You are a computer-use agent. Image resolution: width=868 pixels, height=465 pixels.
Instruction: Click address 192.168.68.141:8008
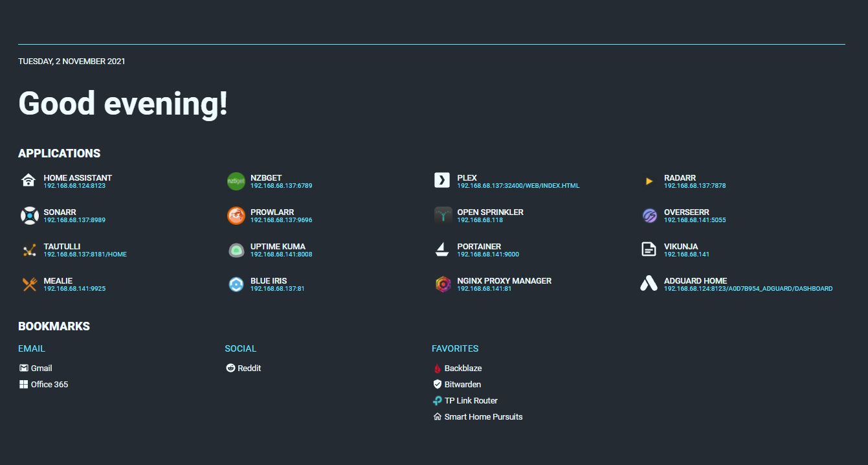pos(282,255)
